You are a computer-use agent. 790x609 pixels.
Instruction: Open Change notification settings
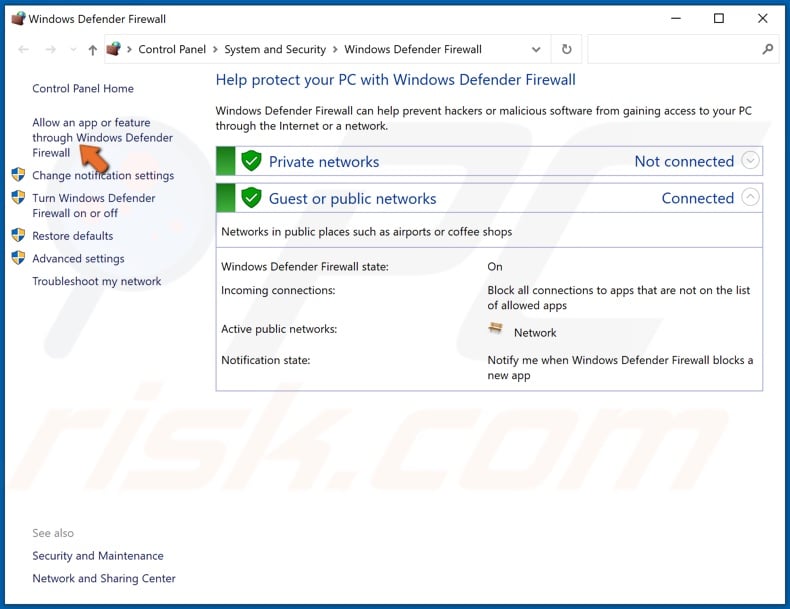pos(103,175)
